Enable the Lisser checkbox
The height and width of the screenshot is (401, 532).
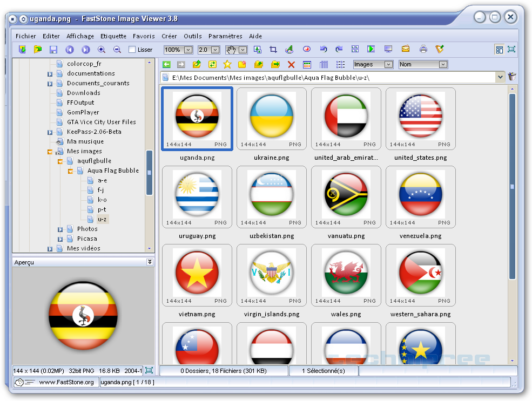(132, 50)
